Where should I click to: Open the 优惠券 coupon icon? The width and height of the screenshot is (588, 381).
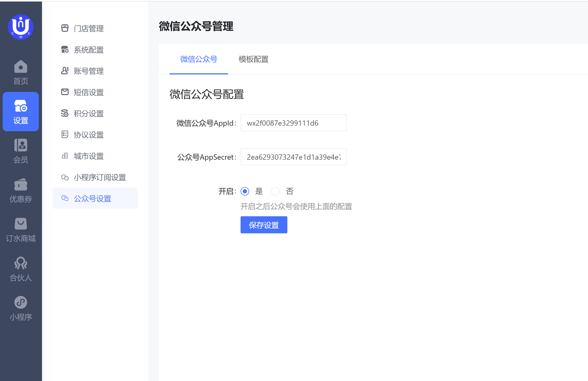pos(21,184)
